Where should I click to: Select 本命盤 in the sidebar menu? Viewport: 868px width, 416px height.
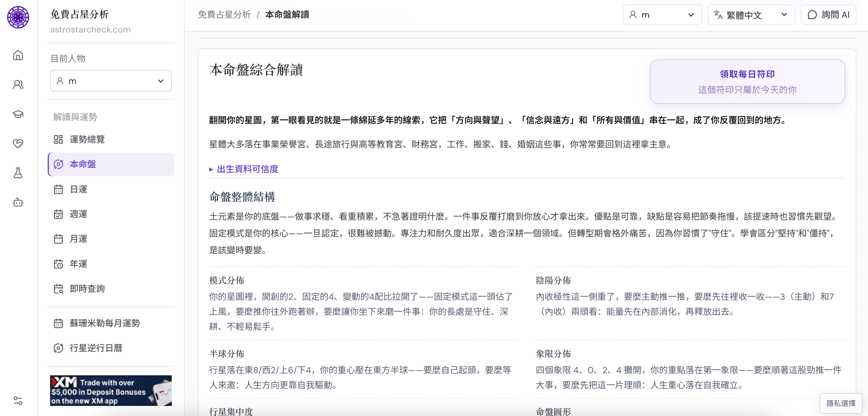pyautogui.click(x=111, y=165)
